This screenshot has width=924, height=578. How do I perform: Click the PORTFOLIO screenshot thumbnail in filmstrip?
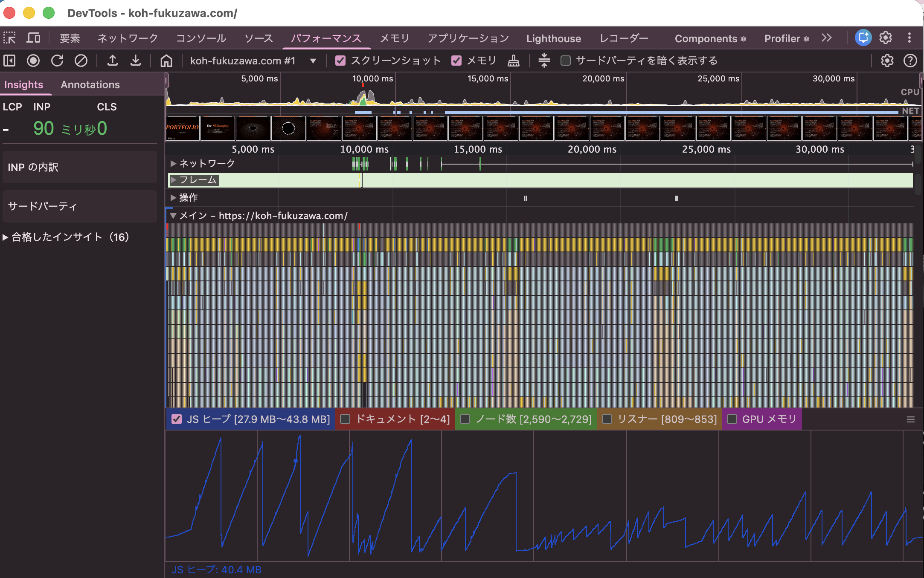point(183,128)
